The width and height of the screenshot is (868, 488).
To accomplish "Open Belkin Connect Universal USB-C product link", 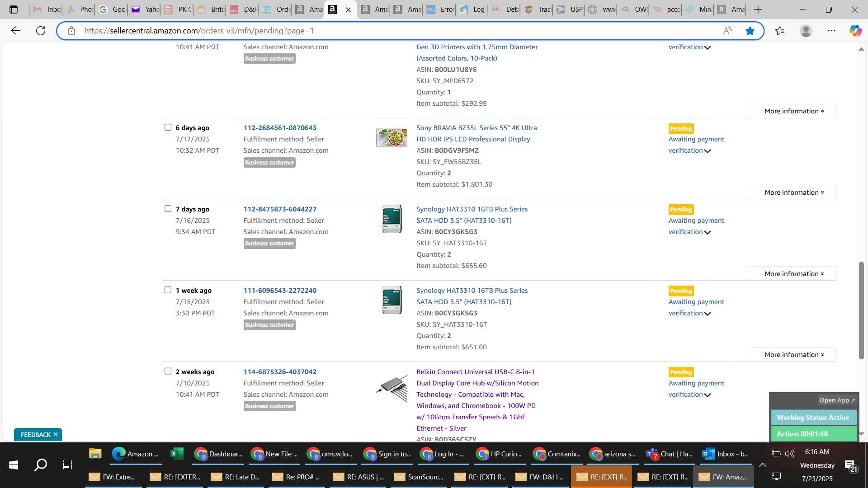I will 477,400.
